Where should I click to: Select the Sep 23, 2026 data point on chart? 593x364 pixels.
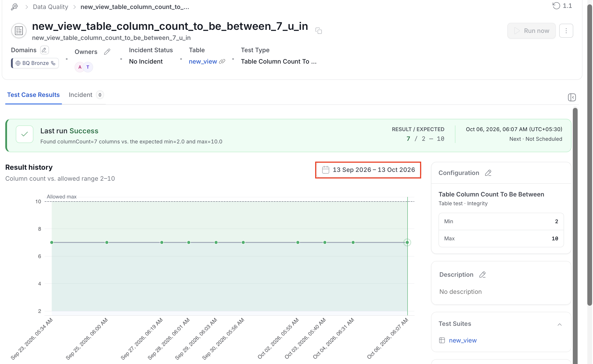coord(52,243)
